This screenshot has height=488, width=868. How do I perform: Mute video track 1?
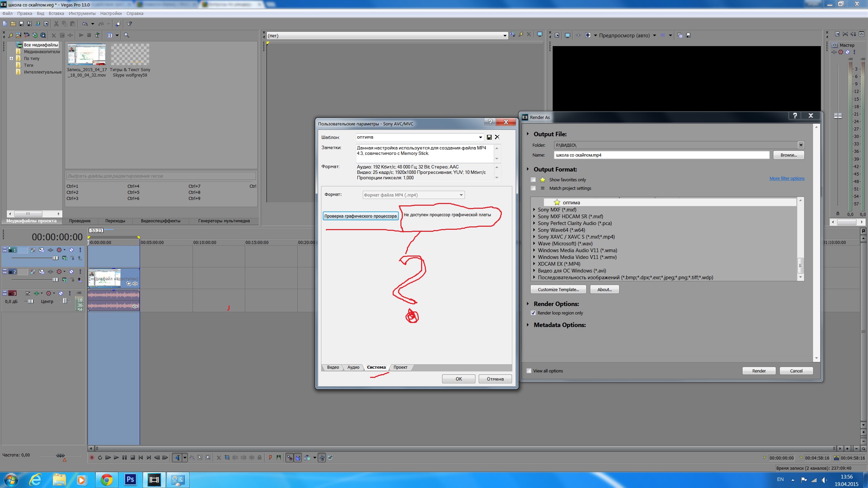(72, 250)
